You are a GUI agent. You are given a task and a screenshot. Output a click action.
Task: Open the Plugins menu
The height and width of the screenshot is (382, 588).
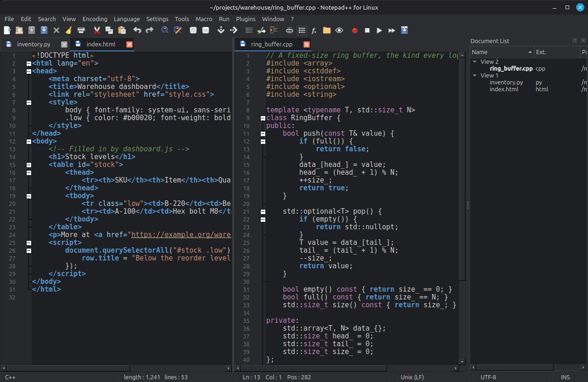coord(246,19)
